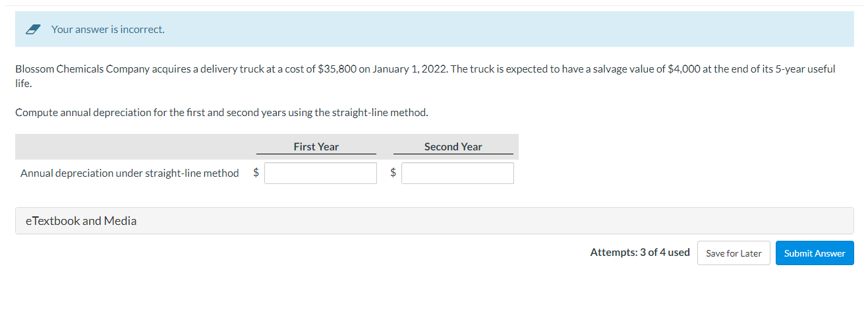The height and width of the screenshot is (310, 868).
Task: Focus the First Year depreciation input
Action: tap(320, 173)
